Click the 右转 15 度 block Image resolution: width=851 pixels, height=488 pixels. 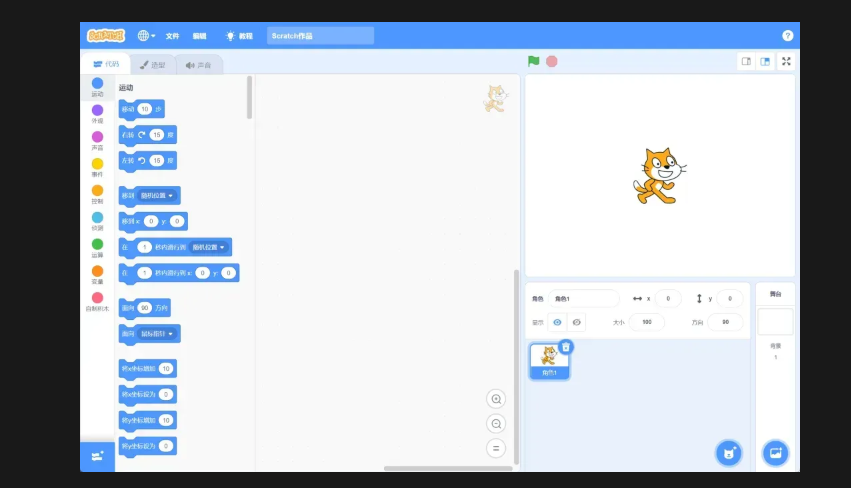(x=148, y=135)
